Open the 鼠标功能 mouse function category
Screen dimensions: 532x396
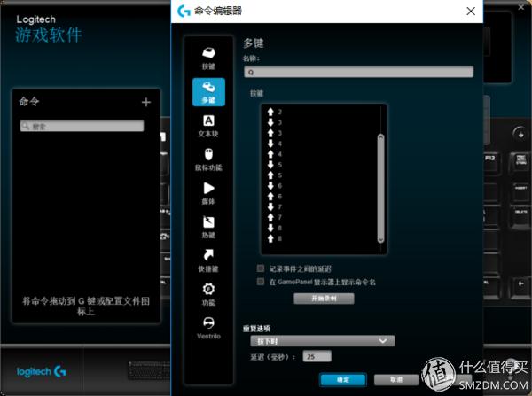(x=208, y=159)
